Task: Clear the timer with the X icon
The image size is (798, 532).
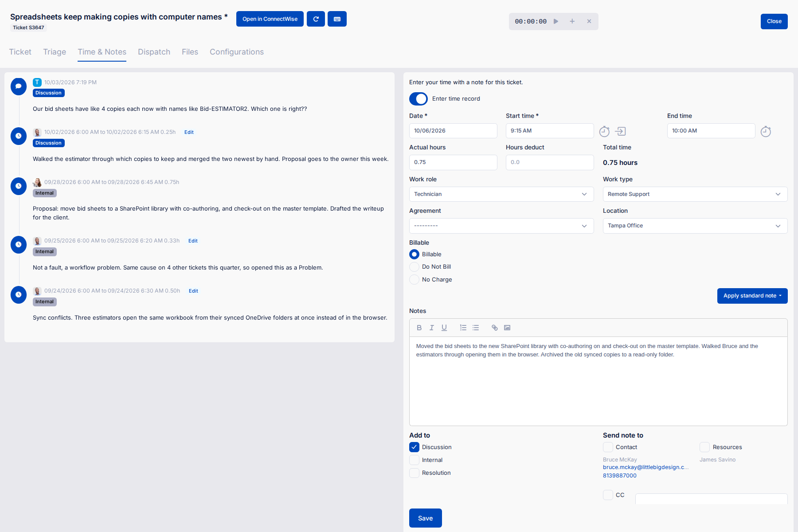Action: [589, 21]
